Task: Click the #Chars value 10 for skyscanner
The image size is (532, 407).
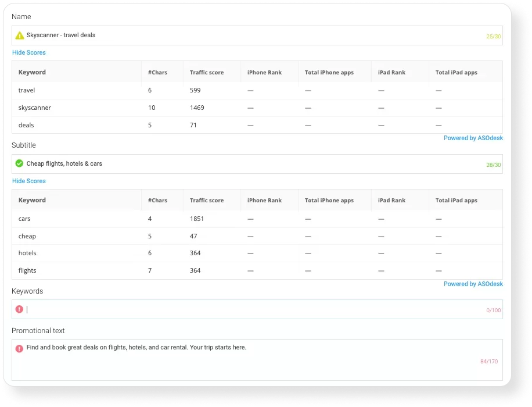Action: coord(152,108)
